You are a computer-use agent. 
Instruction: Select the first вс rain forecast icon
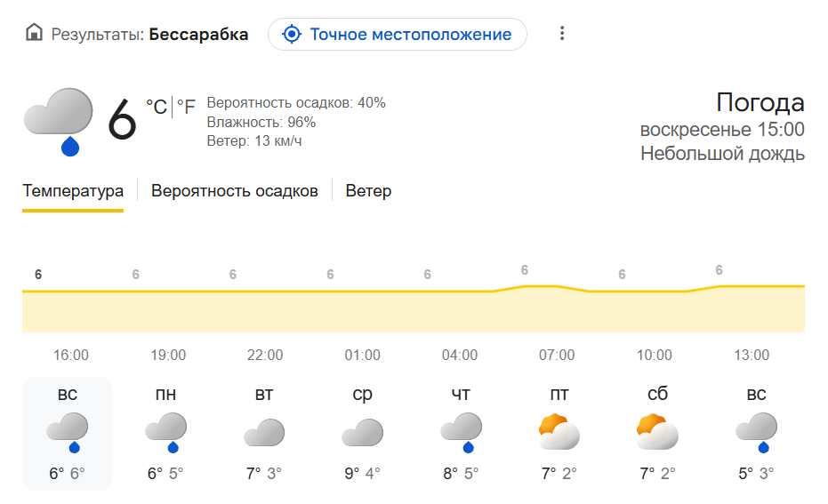(x=68, y=433)
